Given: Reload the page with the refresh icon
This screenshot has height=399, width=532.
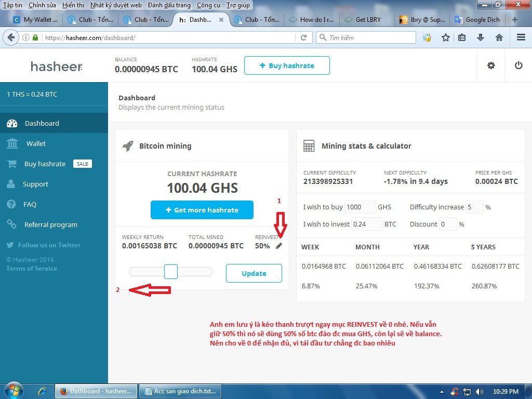Looking at the screenshot, I should [303, 37].
